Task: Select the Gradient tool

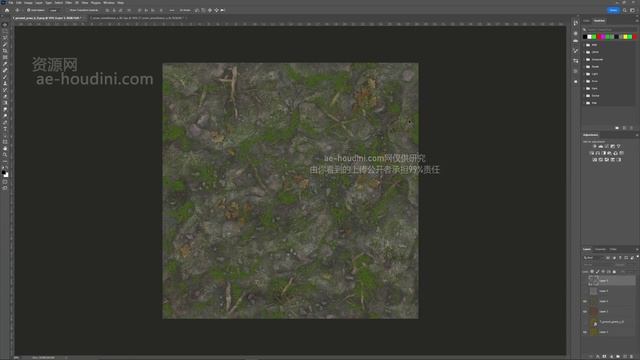Action: coord(5,103)
